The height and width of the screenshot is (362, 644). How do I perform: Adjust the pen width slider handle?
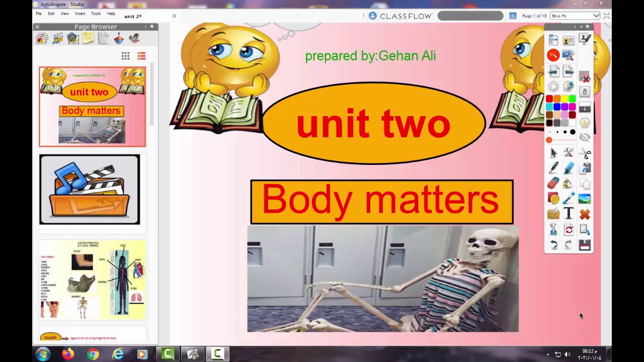549,140
